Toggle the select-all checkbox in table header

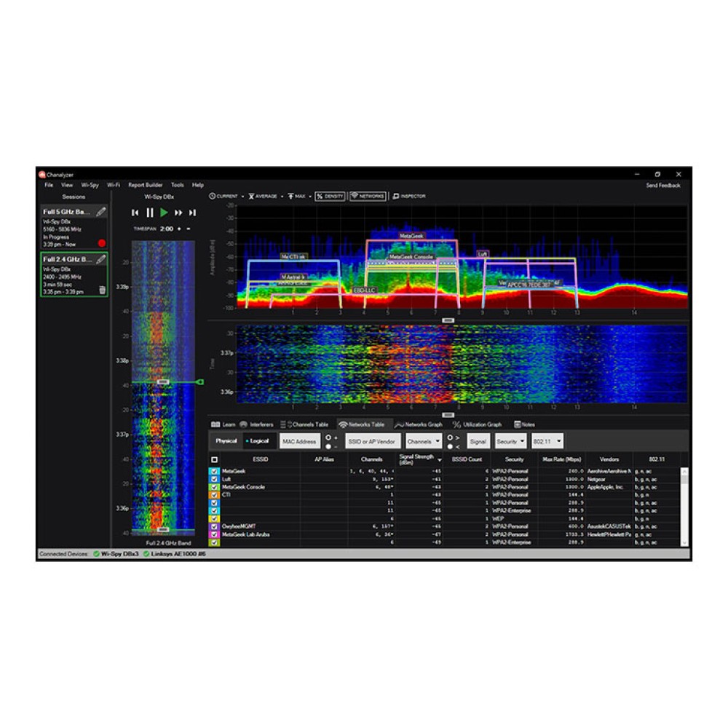(215, 459)
